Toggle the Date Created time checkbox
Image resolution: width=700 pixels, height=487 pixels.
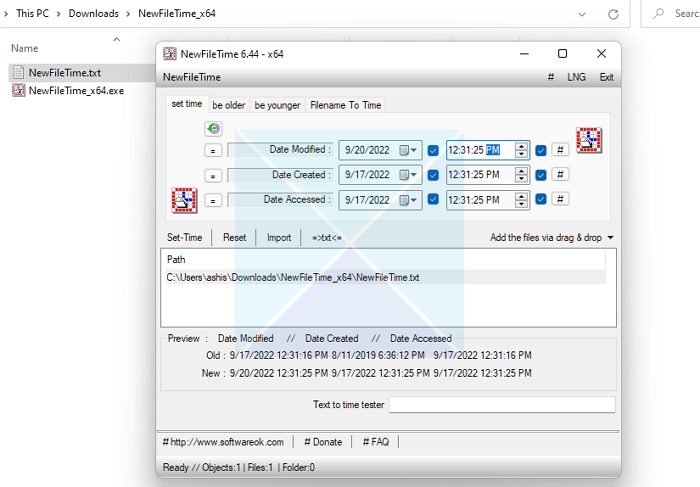541,175
